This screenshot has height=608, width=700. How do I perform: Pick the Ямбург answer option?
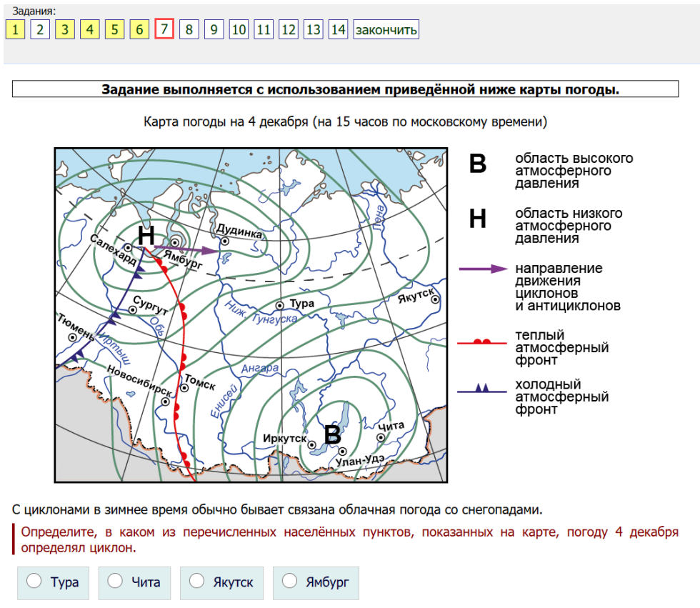click(290, 582)
